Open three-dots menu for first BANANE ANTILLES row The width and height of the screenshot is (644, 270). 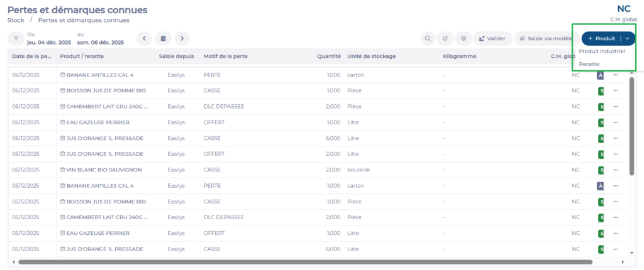[x=616, y=75]
